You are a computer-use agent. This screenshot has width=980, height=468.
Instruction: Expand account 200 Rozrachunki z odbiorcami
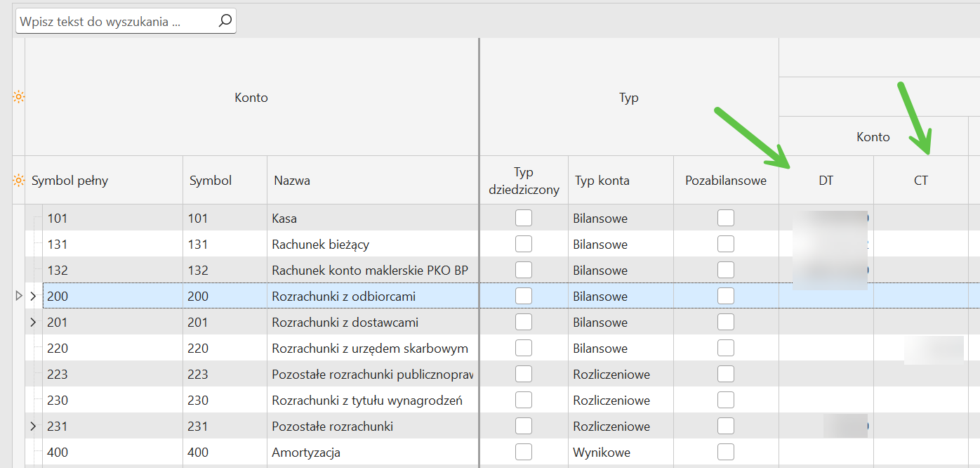(33, 297)
